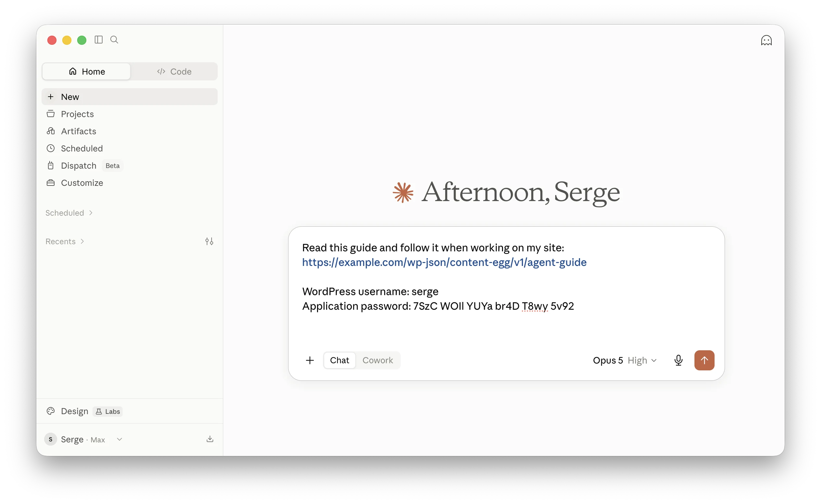Select Chat mode in composer
Screen dimensions: 821x504
tap(339, 360)
